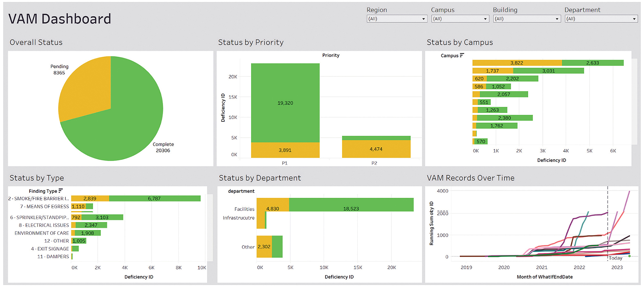The height and width of the screenshot is (287, 644).
Task: Click the Finding Type sort icon
Action: (61, 191)
